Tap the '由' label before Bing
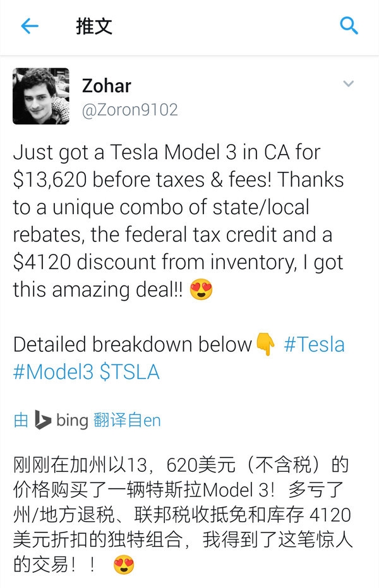 pos(21,420)
